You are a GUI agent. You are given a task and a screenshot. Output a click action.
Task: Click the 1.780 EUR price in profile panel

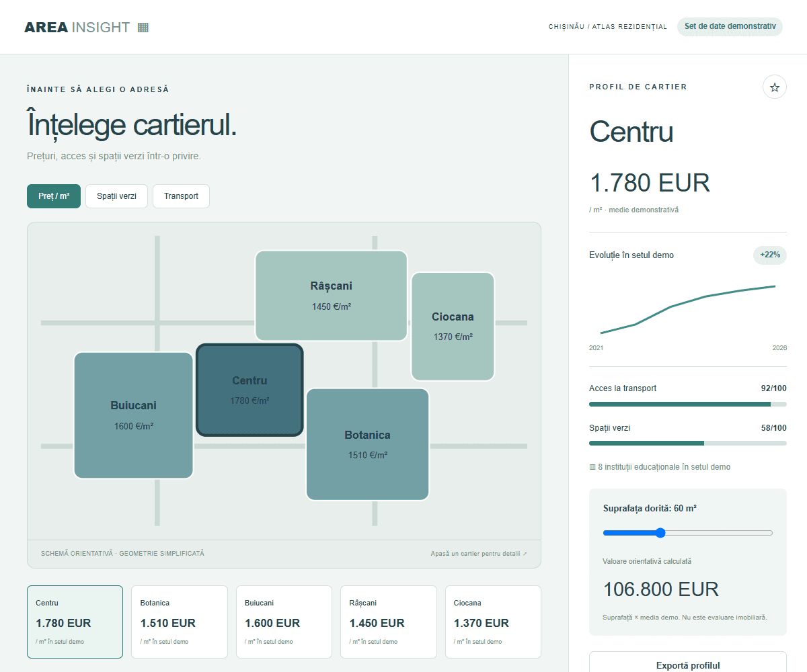point(650,183)
